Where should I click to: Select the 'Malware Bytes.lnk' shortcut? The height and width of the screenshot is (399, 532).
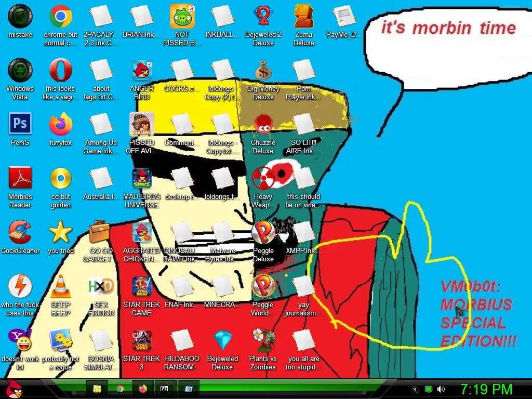coord(223,232)
